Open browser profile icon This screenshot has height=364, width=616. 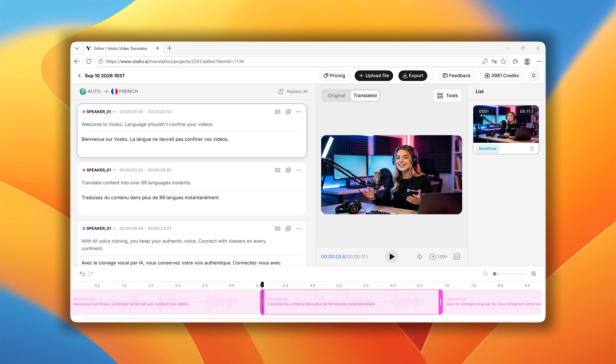(527, 61)
